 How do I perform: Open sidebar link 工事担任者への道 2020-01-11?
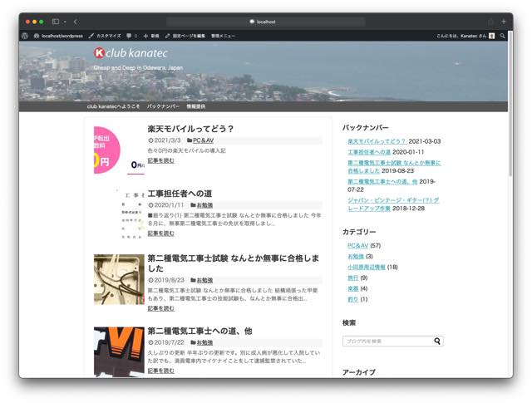[x=369, y=152]
